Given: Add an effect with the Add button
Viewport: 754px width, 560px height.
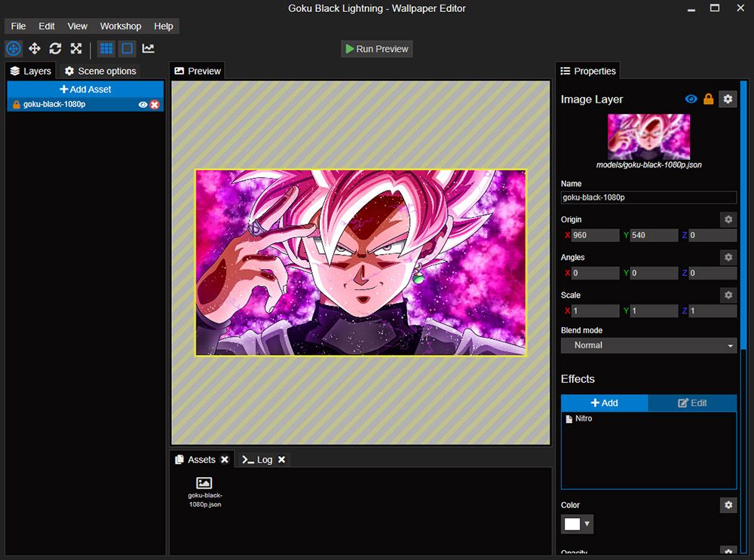Looking at the screenshot, I should 605,402.
